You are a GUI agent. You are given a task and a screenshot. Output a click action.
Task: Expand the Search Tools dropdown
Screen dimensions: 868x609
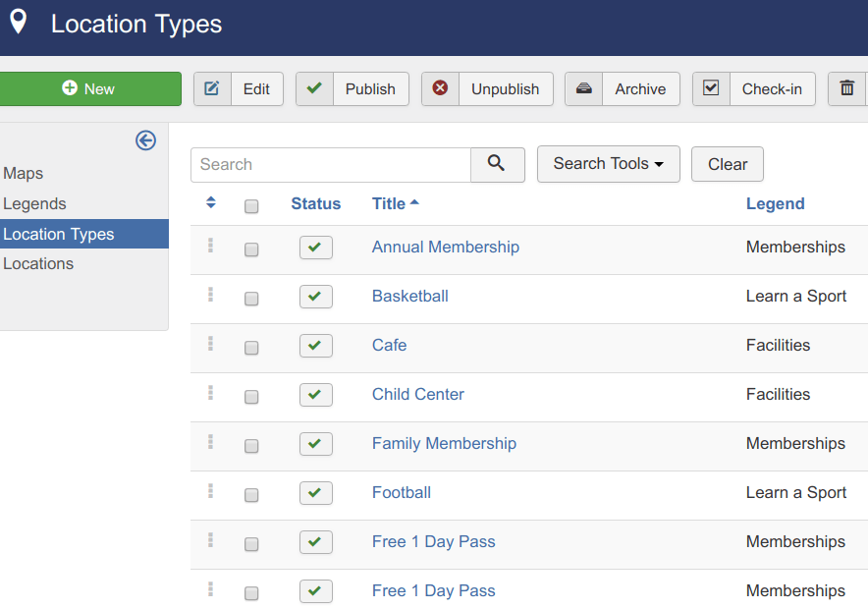[608, 164]
